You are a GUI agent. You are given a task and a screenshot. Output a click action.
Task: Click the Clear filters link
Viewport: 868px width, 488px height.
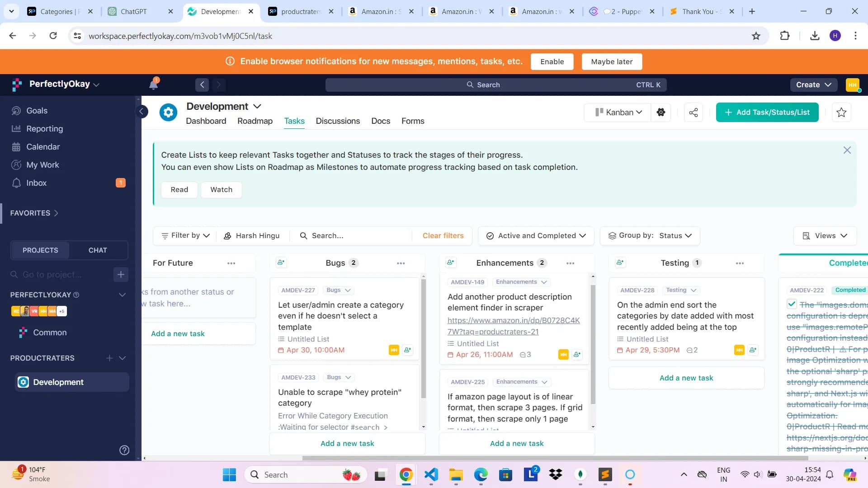click(443, 236)
